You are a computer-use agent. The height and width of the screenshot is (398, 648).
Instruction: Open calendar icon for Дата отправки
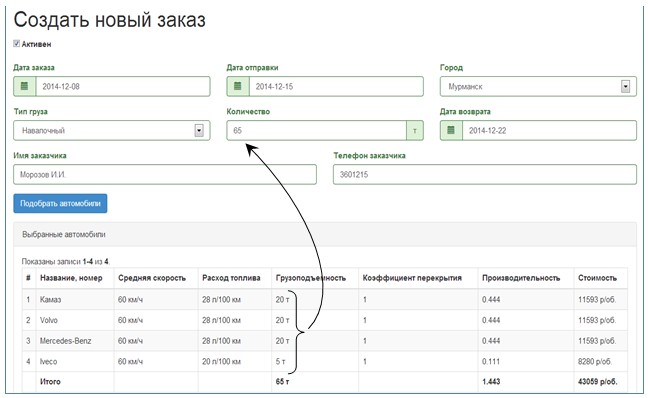[x=238, y=86]
